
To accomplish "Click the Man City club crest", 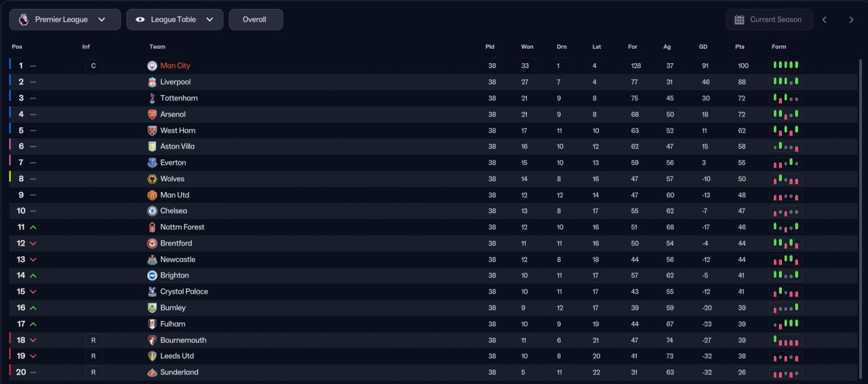I will [x=152, y=66].
